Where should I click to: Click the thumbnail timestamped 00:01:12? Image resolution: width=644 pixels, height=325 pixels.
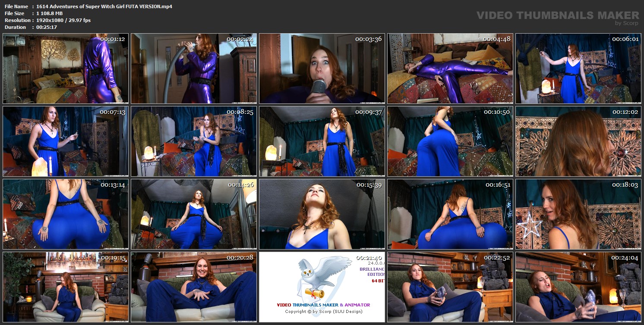click(x=66, y=69)
